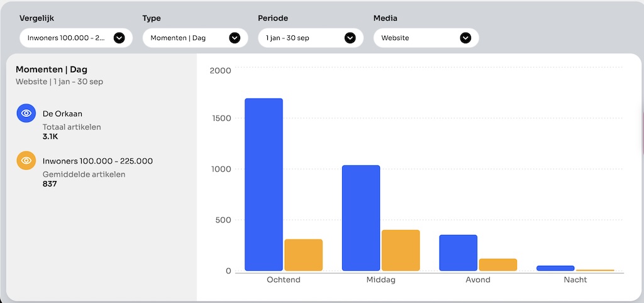Select the blue Middag bar
This screenshot has height=303, width=644.
tap(361, 218)
